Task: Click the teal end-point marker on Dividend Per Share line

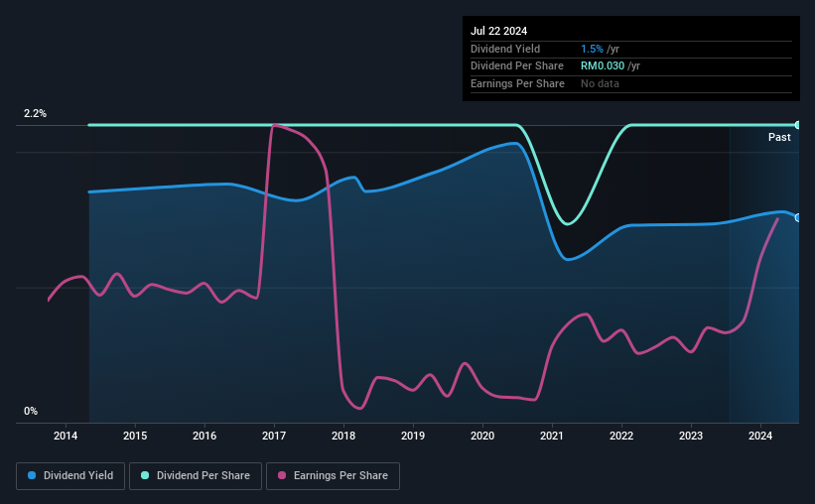Action: (797, 125)
